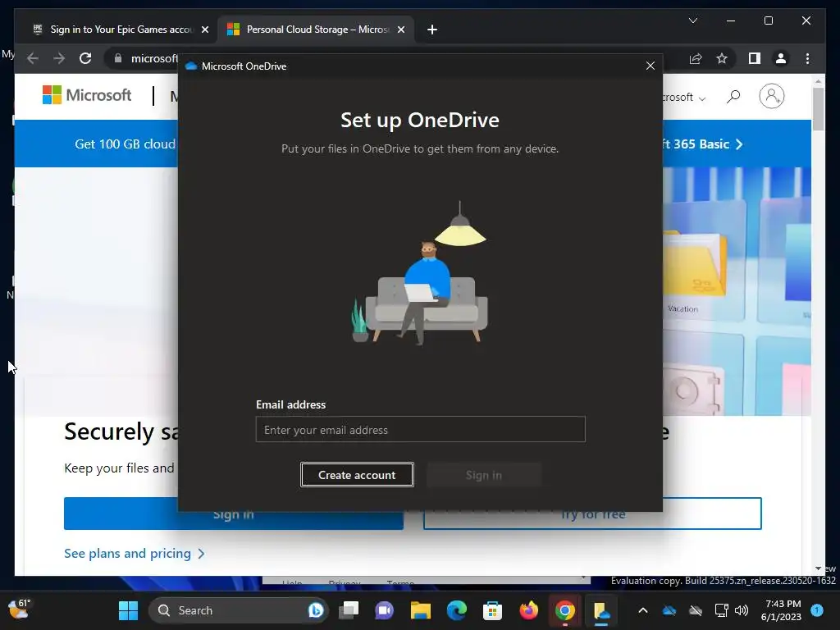Open Chrome three-dot menu
This screenshot has height=630, width=840.
pyautogui.click(x=807, y=58)
